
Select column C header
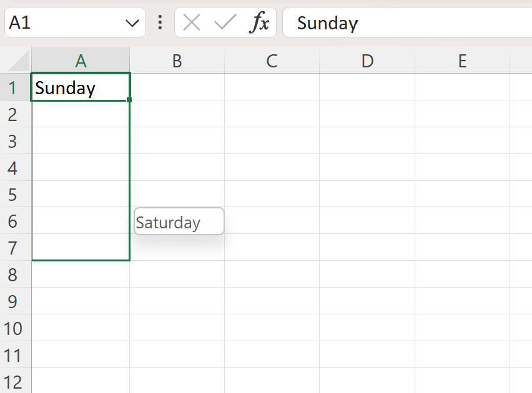[x=272, y=61]
